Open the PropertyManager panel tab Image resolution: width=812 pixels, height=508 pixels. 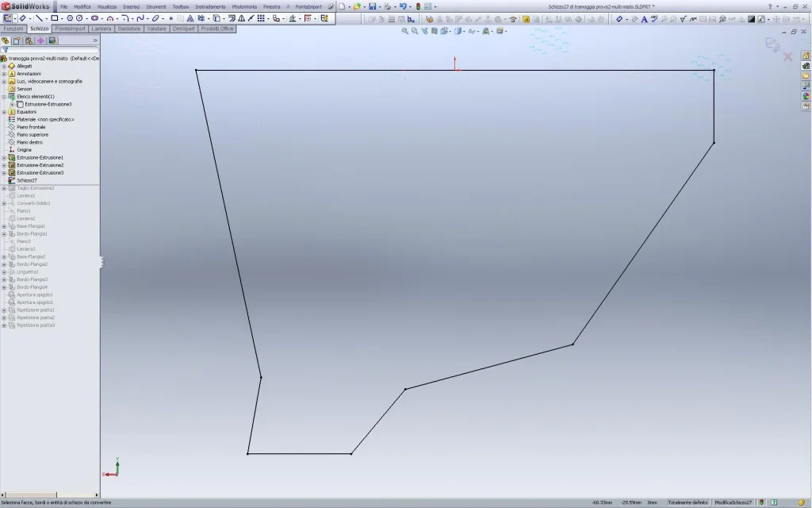click(x=16, y=40)
